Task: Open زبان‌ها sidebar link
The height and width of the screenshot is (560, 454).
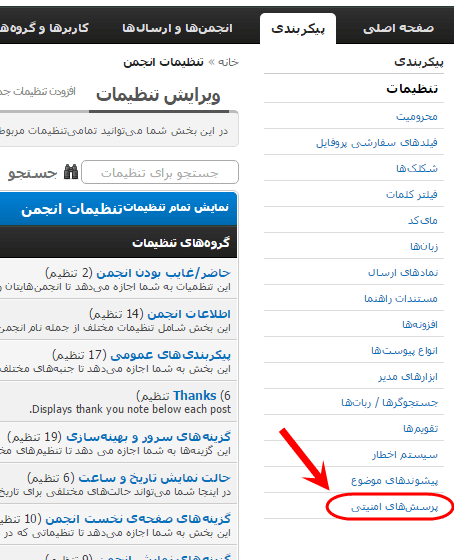Action: pyautogui.click(x=424, y=246)
